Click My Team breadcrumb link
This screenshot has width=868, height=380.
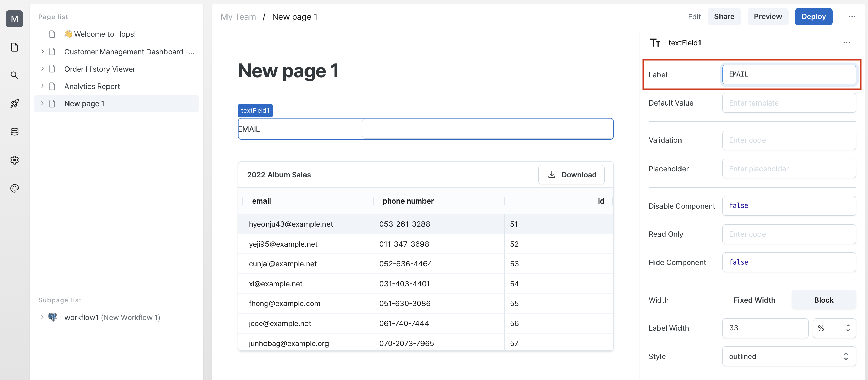tap(238, 17)
